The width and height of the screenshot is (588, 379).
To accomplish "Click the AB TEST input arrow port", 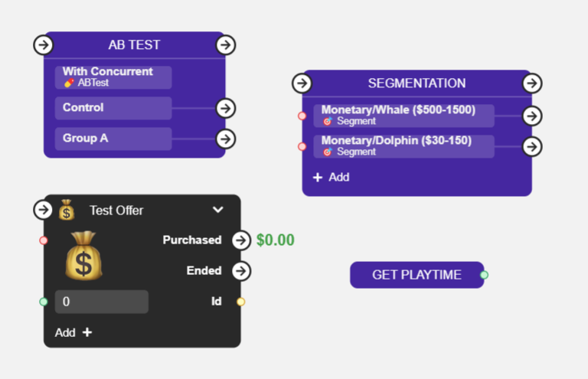I will [44, 44].
